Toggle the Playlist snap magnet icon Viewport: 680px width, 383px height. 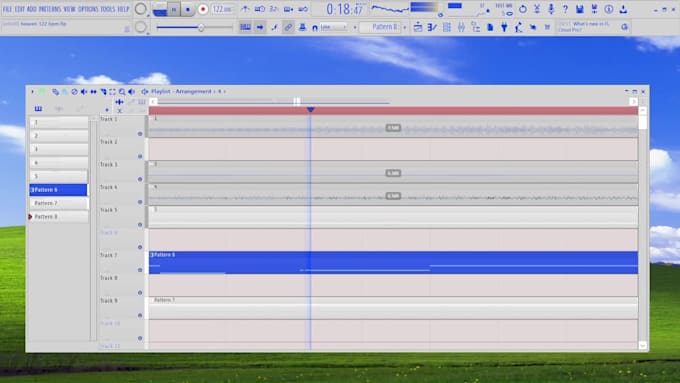click(42, 92)
